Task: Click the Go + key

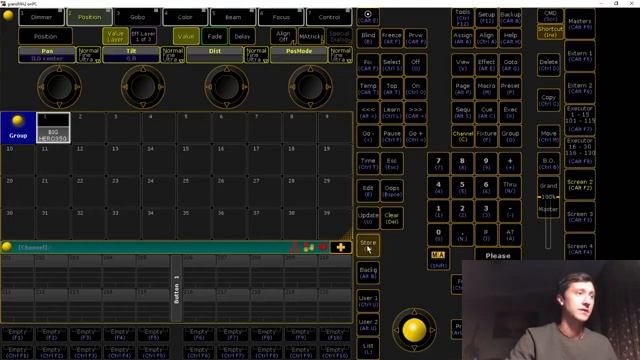Action: click(416, 136)
